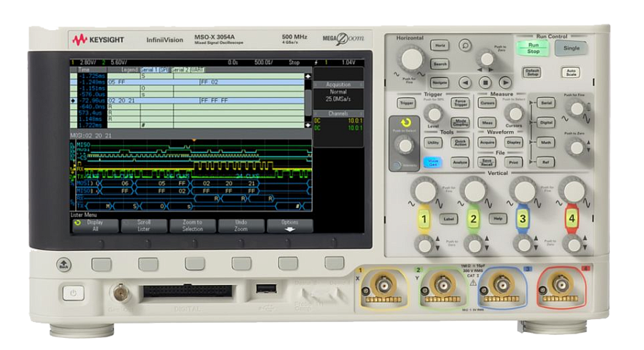Viewport: 644px width, 350px height.
Task: Select the Serial 1 (SPI) legend tab
Action: [x=155, y=70]
